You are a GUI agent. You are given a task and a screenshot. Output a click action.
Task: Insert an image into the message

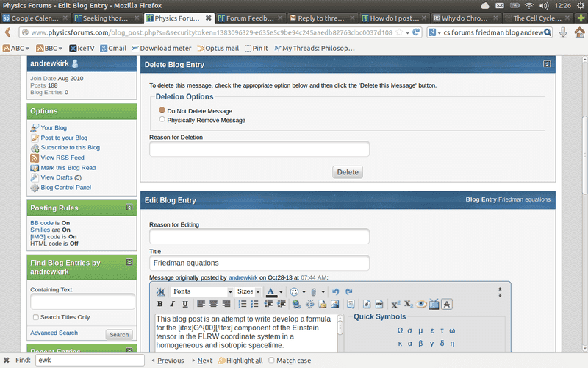point(335,304)
